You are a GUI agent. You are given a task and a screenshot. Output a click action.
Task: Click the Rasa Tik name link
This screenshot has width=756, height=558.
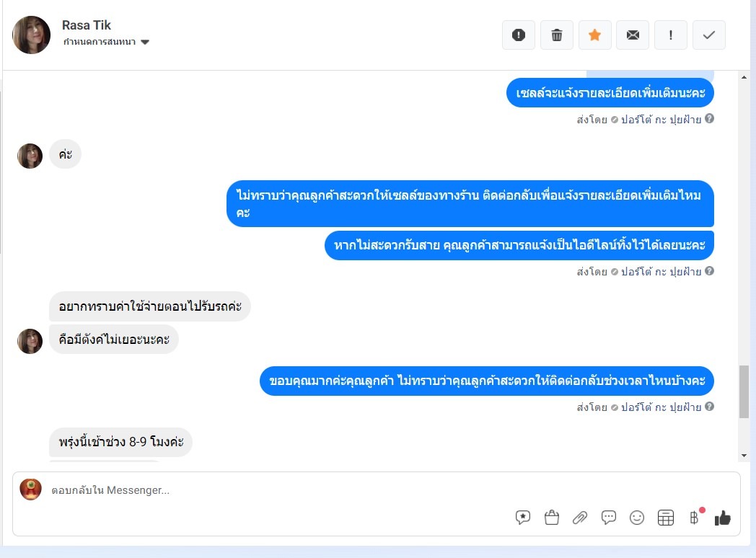[x=87, y=25]
